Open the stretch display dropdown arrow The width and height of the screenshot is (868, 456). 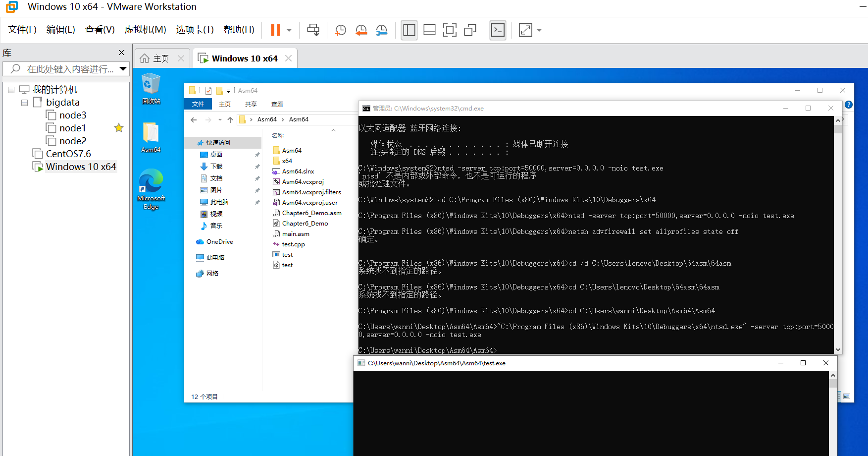click(x=539, y=30)
